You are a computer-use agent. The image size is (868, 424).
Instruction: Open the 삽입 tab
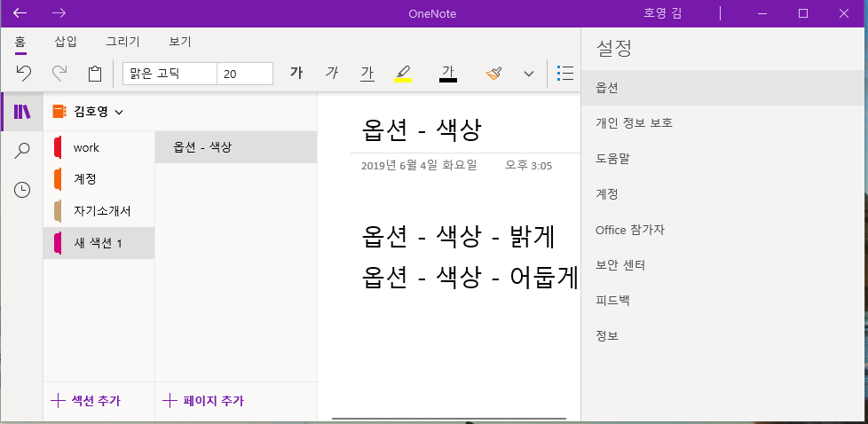[66, 42]
